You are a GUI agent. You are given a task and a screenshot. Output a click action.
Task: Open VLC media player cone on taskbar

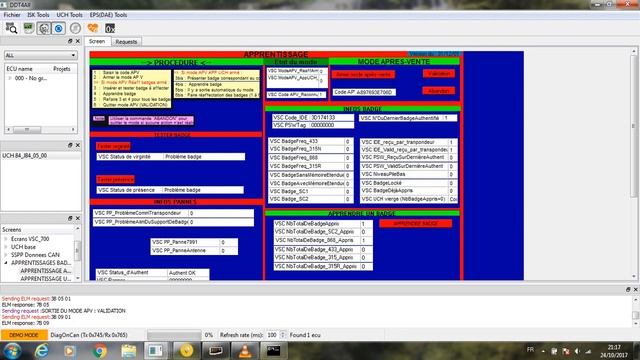[x=245, y=351]
